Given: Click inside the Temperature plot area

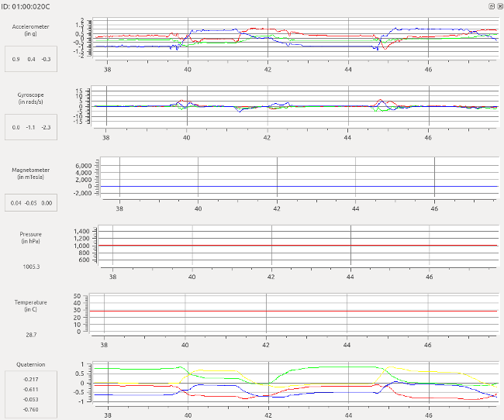Looking at the screenshot, I should (294, 313).
